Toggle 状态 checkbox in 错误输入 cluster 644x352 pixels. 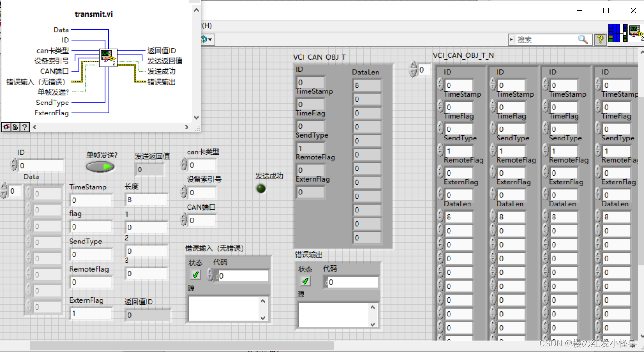[196, 275]
